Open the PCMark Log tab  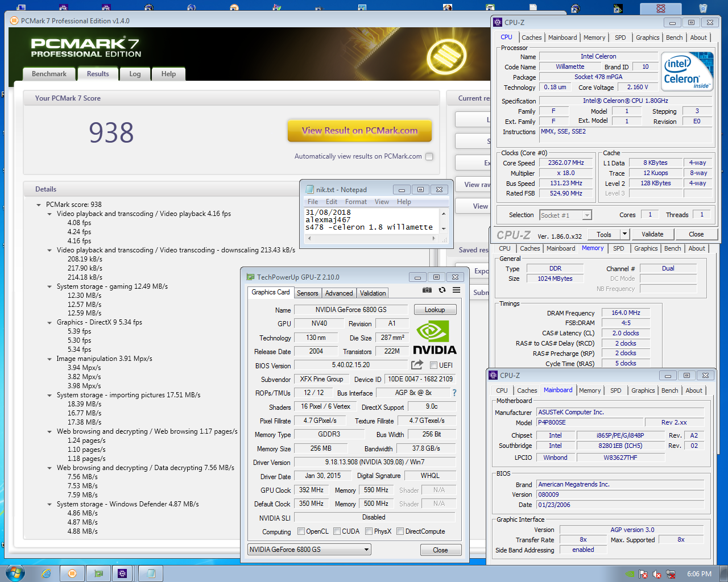(x=135, y=74)
